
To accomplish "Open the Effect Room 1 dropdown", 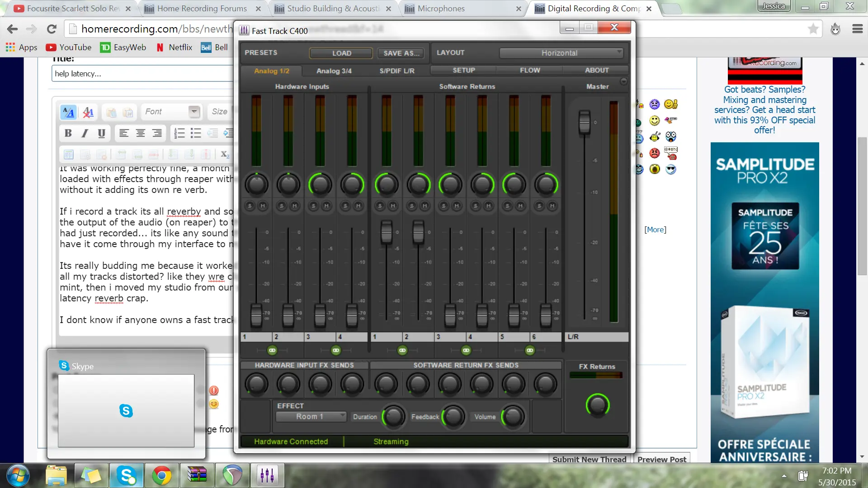I will click(x=311, y=417).
